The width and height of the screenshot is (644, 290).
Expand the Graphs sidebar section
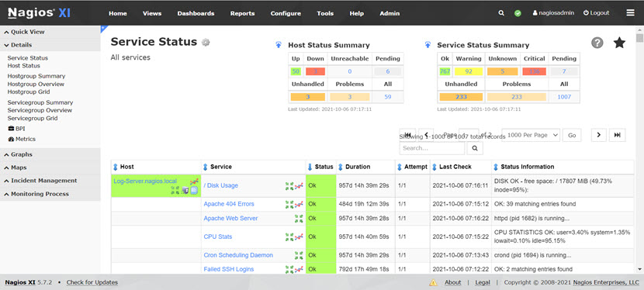50,154
